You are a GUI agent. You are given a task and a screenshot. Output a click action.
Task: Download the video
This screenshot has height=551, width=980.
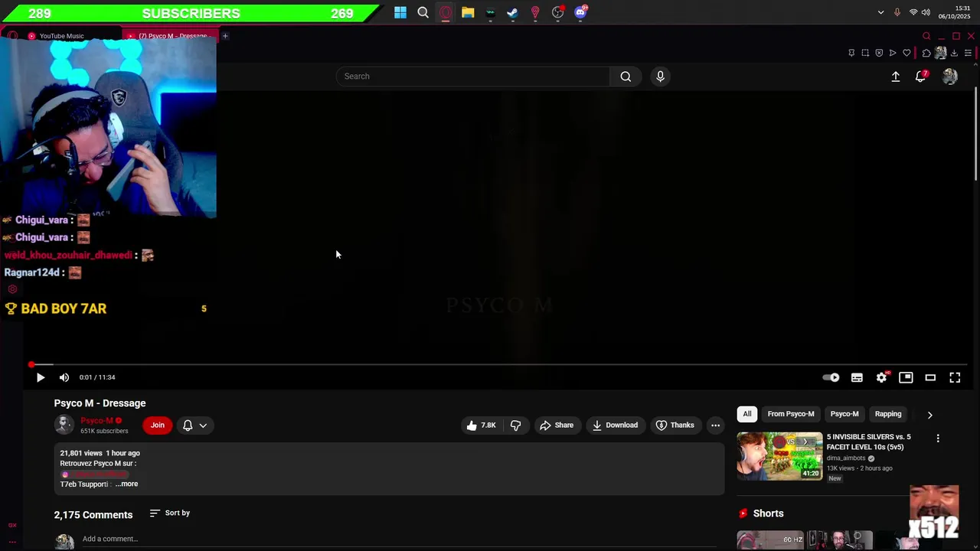(615, 425)
